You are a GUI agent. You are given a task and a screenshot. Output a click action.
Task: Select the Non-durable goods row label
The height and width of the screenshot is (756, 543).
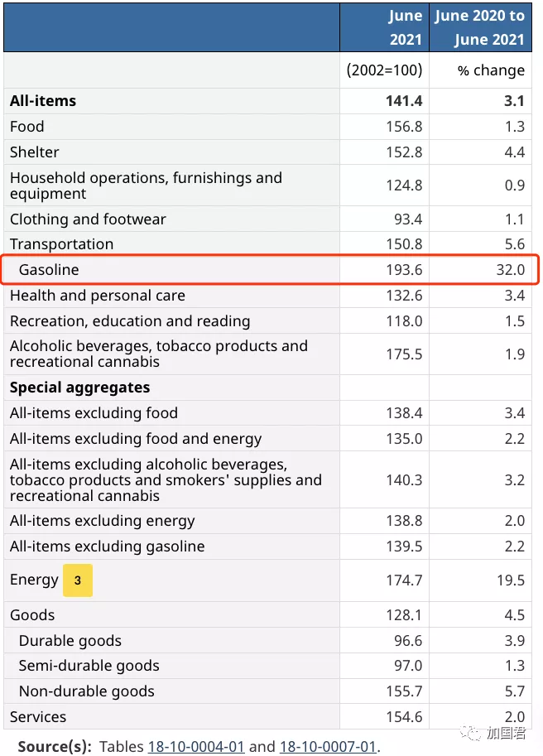point(87,691)
